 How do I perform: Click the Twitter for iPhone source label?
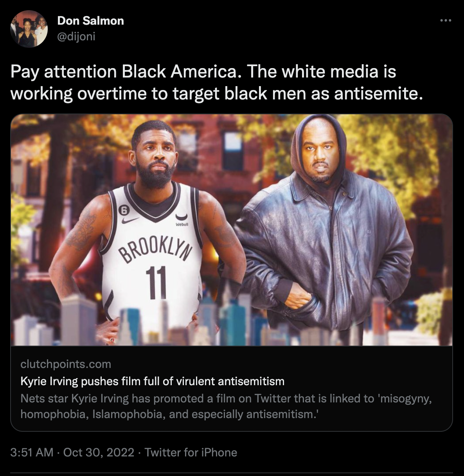pos(191,453)
